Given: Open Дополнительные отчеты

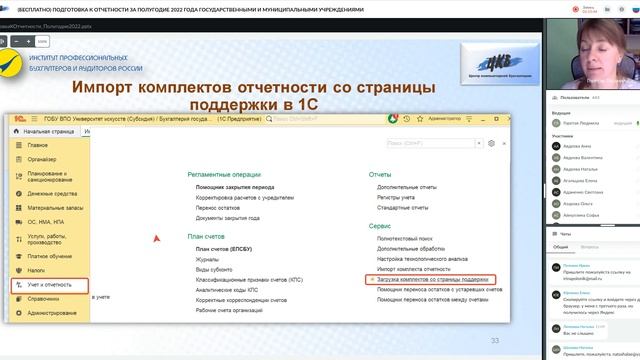Looking at the screenshot, I should 407,187.
